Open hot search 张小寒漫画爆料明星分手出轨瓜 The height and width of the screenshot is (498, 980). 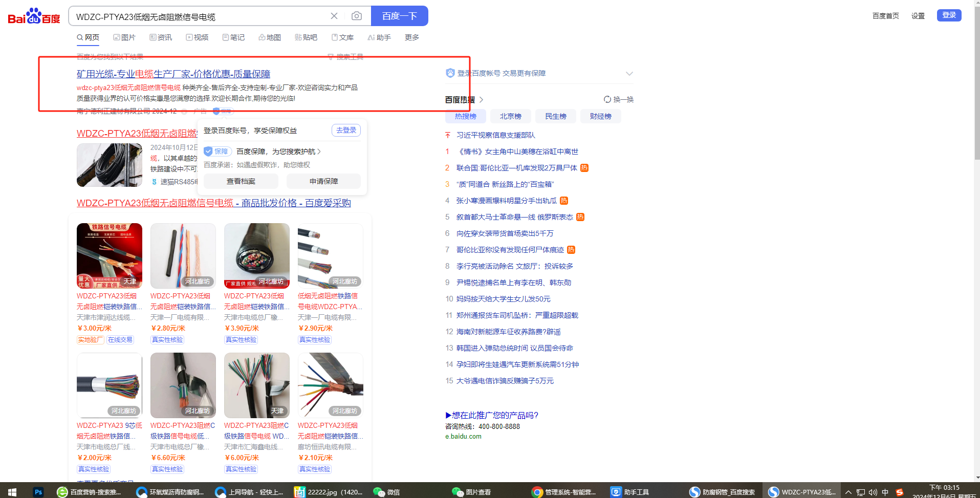click(x=507, y=201)
